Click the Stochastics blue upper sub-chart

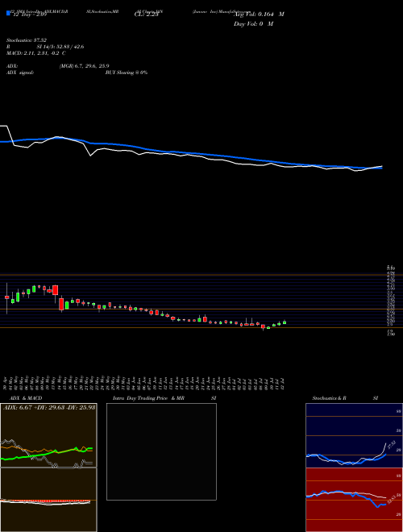pyautogui.click(x=354, y=435)
